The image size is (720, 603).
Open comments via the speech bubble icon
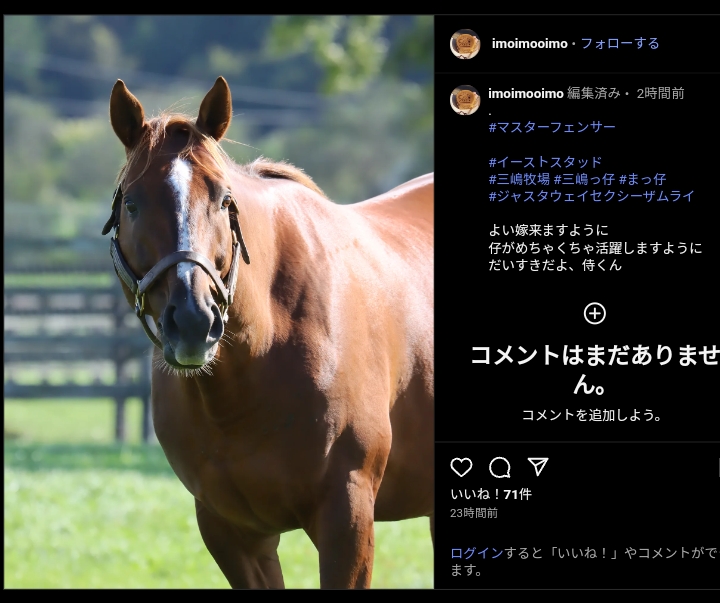tap(500, 468)
